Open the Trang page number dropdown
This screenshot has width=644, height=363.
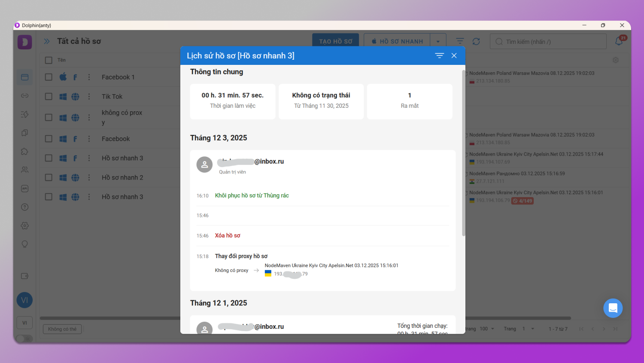pos(528,329)
